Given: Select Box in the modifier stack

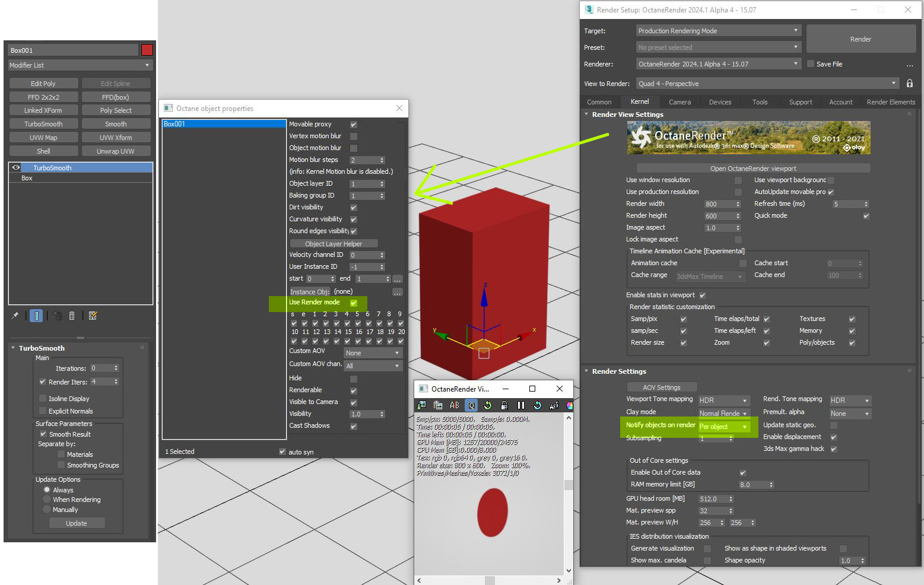Looking at the screenshot, I should [x=80, y=178].
